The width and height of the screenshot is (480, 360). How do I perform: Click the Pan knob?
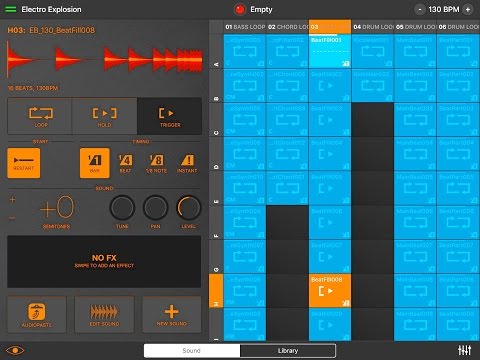tap(155, 208)
